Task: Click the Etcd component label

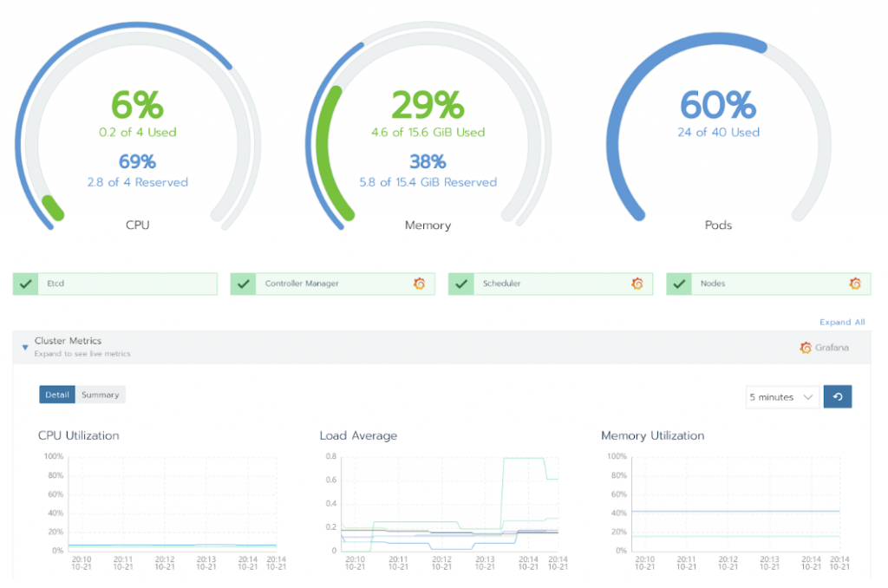Action: click(55, 284)
